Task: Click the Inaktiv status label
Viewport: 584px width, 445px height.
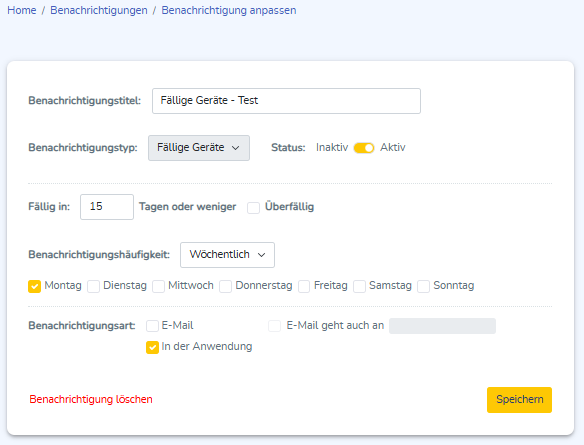Action: [332, 147]
